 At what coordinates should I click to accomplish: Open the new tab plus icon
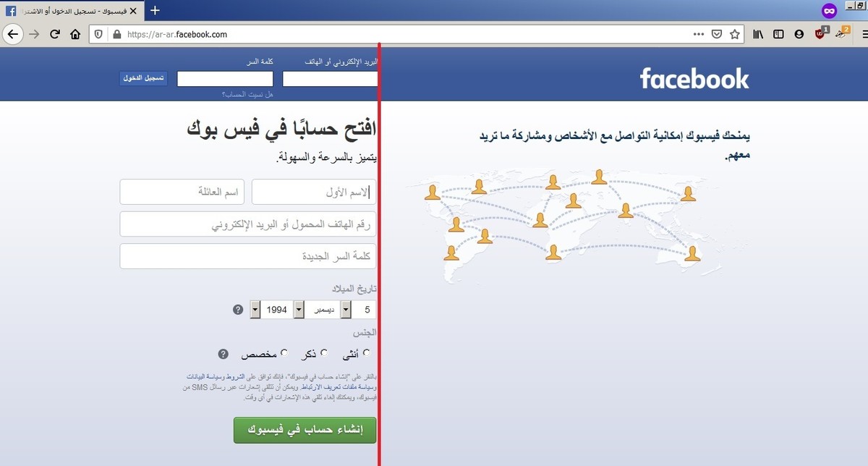(x=155, y=10)
